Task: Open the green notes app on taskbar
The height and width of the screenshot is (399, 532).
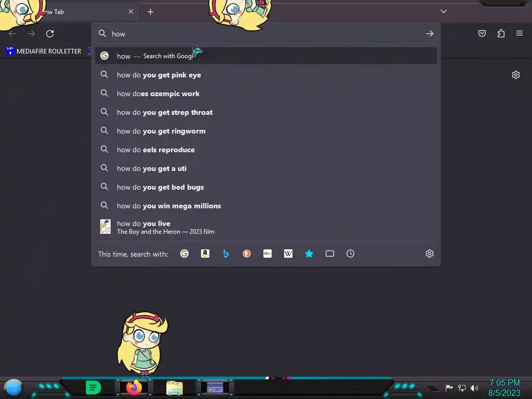Action: pyautogui.click(x=94, y=388)
